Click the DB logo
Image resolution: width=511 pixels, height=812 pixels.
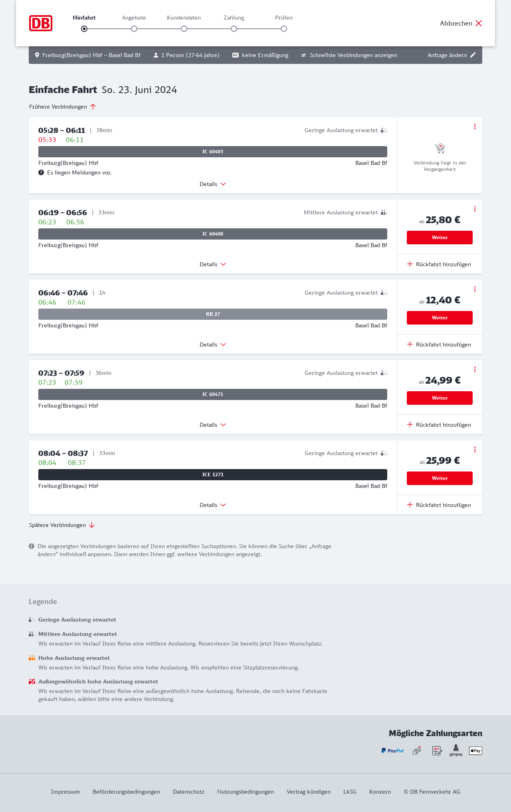[41, 23]
